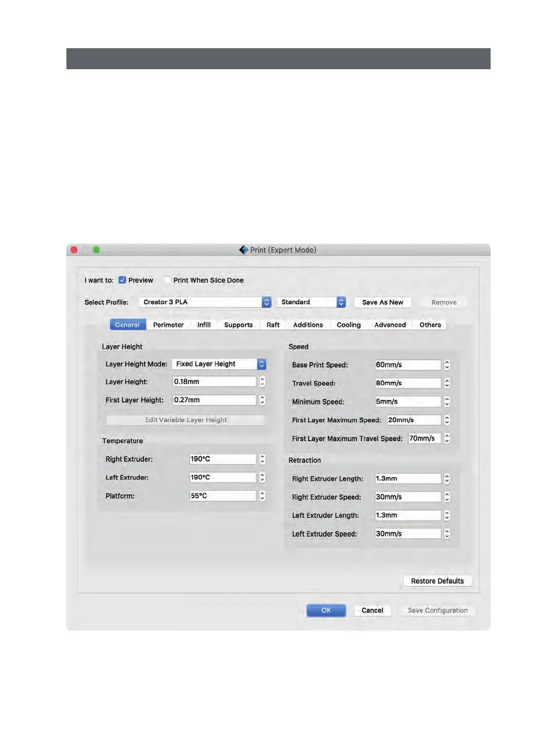Screen dimensions: 557x756
Task: Adjust Right Extruder Speed stepper
Action: pos(447,497)
